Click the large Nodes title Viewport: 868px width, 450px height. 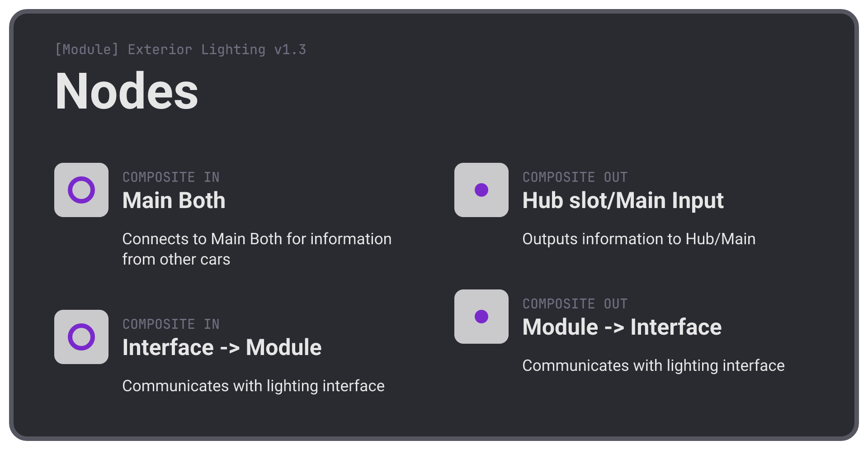127,91
